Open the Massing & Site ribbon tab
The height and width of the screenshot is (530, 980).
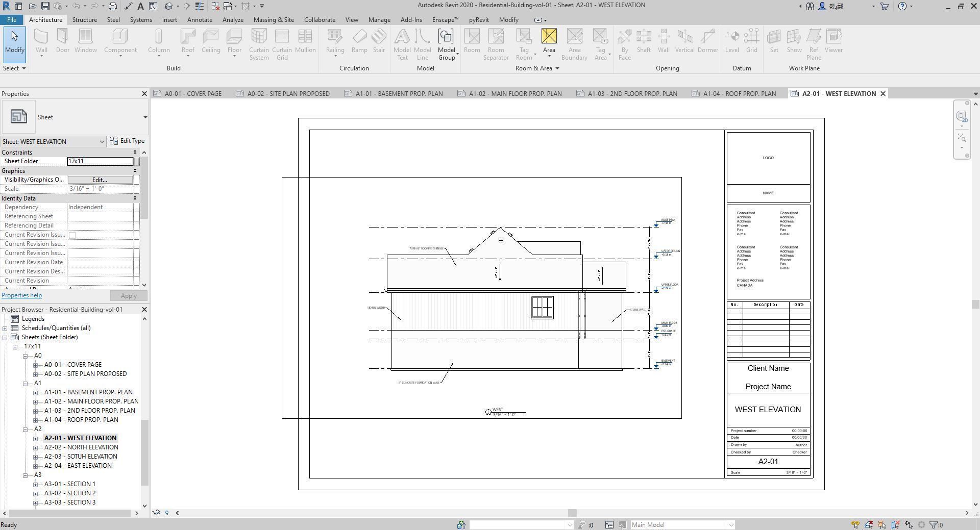(x=274, y=20)
